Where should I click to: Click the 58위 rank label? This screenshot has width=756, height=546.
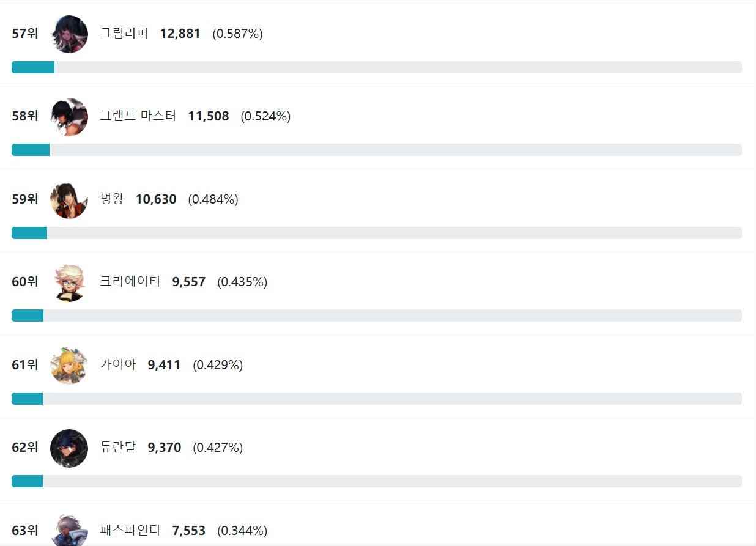(x=24, y=116)
